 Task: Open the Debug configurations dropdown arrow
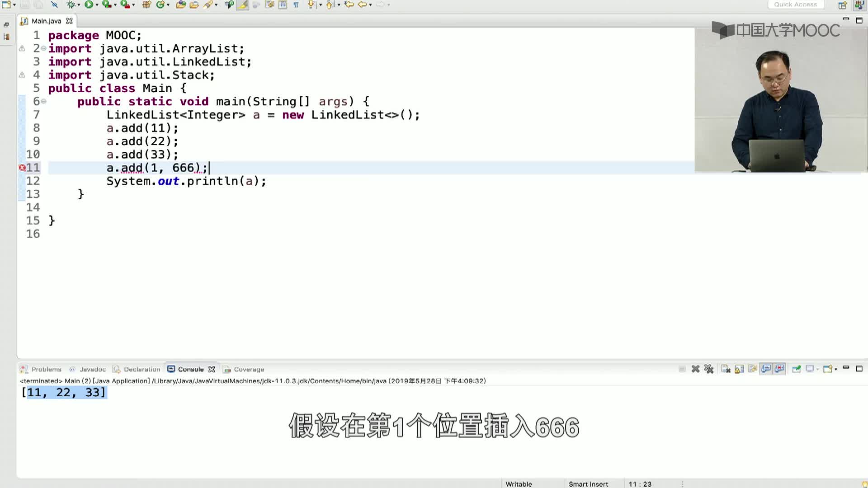[x=79, y=5]
